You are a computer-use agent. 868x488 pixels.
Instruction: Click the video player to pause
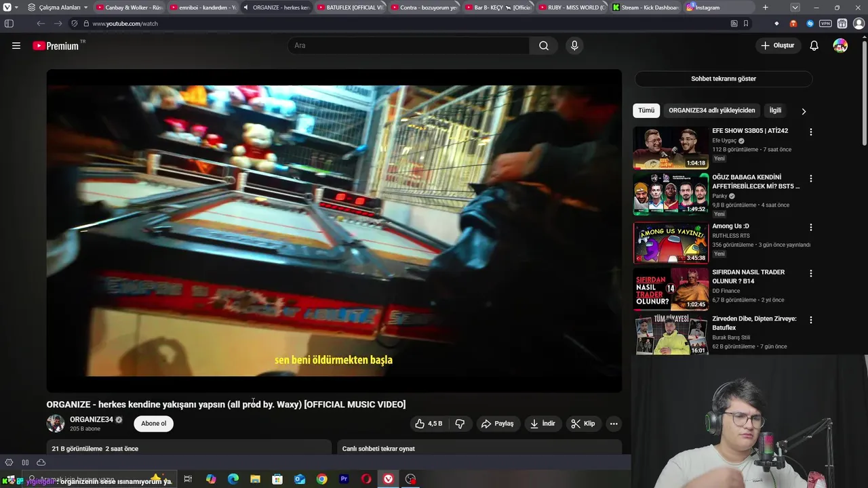point(334,230)
